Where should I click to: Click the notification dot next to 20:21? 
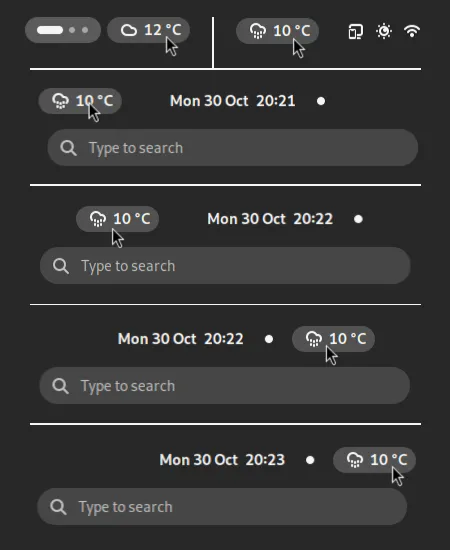(x=321, y=101)
